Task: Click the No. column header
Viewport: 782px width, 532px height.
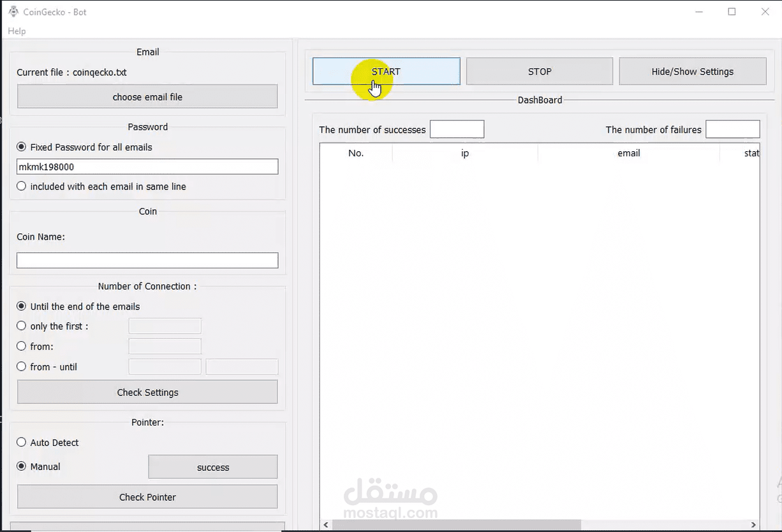Action: [x=356, y=153]
